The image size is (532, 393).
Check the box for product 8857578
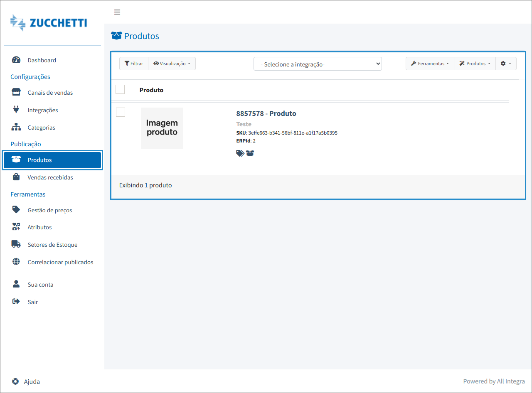[x=121, y=112]
